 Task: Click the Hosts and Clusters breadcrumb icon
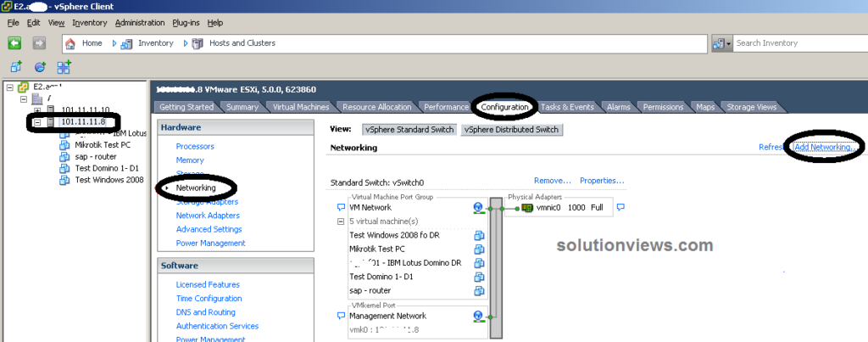pos(198,43)
